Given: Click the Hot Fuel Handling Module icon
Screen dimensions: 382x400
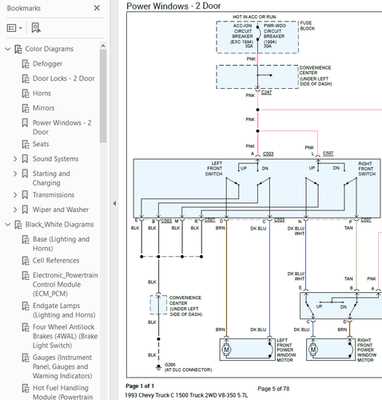Looking at the screenshot, I should [25, 388].
